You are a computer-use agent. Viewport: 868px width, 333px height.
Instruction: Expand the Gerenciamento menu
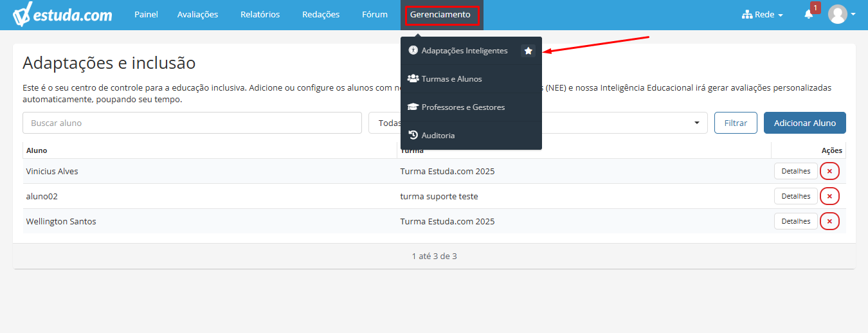(x=440, y=15)
